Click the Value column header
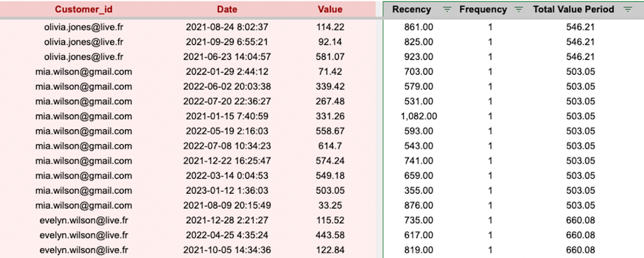The width and height of the screenshot is (644, 258). [330, 10]
